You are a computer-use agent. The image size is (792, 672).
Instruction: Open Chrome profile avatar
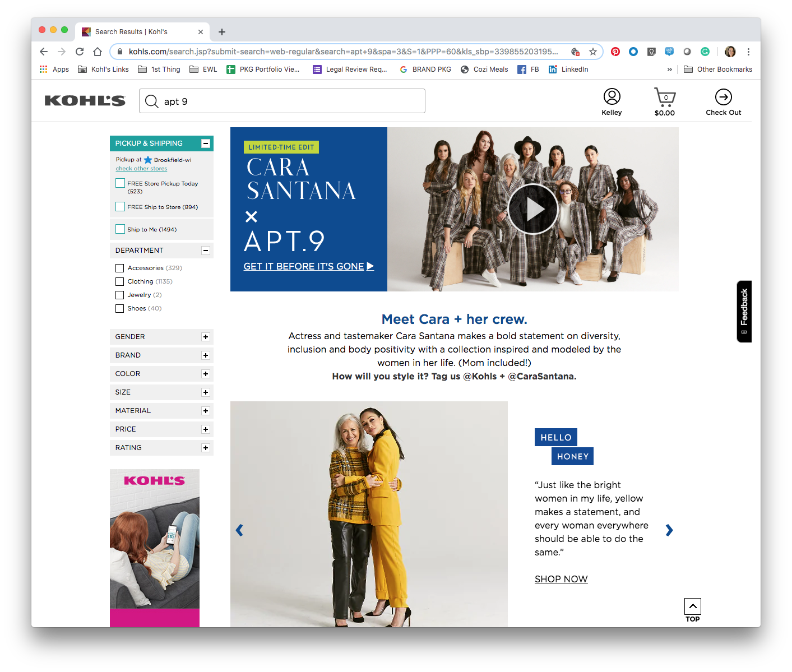(730, 52)
